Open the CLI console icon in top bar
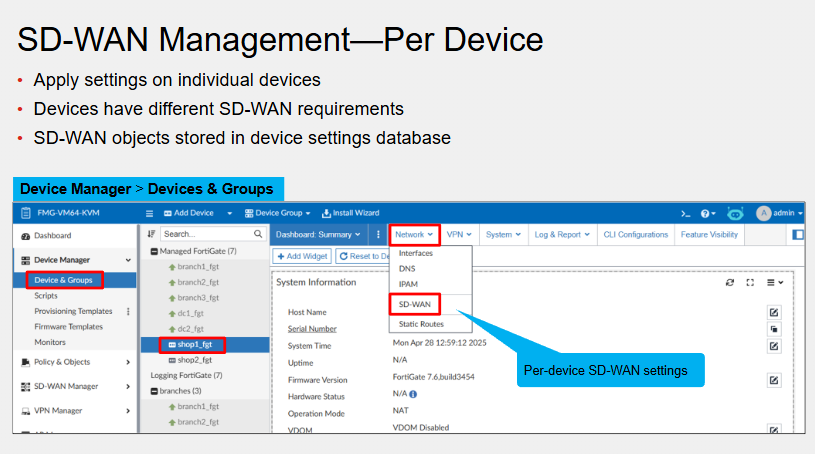Image resolution: width=815 pixels, height=454 pixels. point(686,214)
